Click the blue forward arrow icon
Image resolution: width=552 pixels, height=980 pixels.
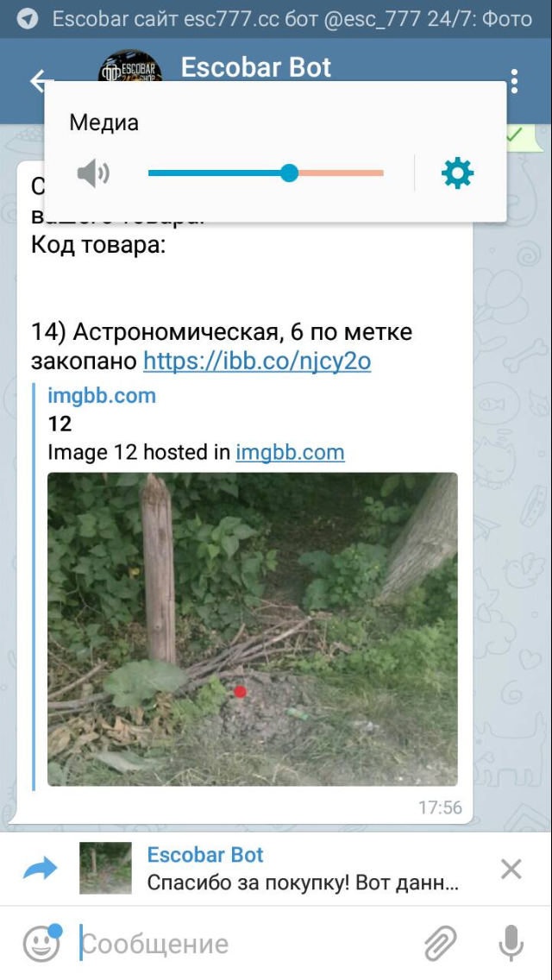click(40, 868)
